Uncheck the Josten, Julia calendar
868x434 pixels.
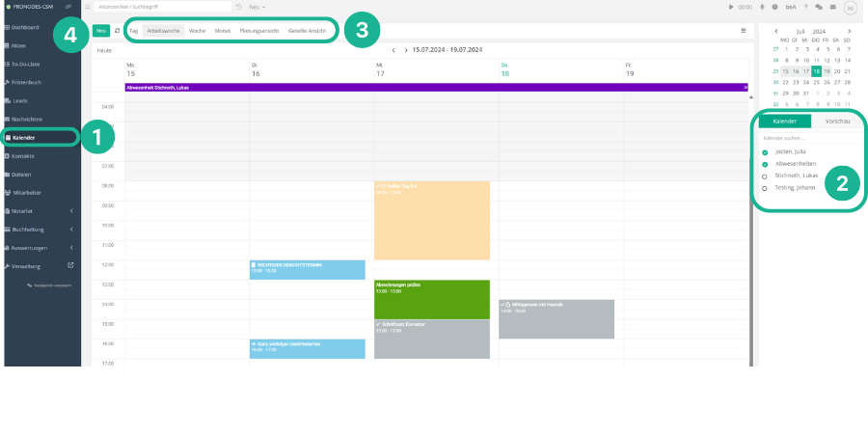765,152
